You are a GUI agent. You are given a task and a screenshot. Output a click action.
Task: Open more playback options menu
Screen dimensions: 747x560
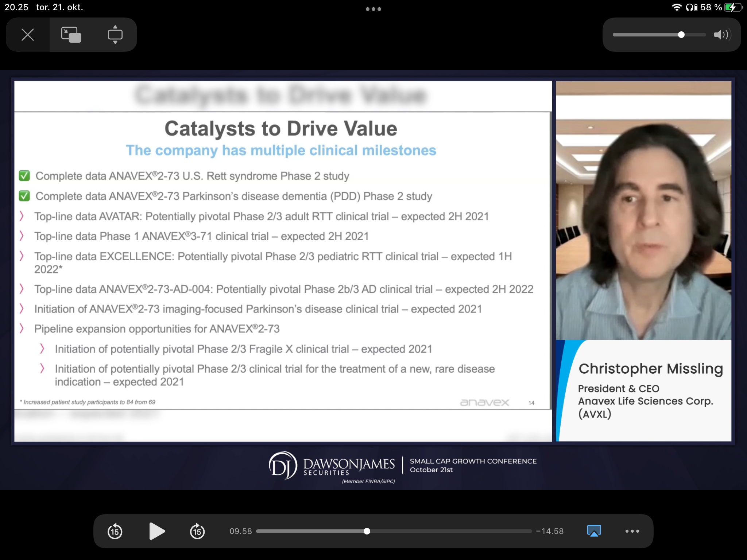[632, 531]
